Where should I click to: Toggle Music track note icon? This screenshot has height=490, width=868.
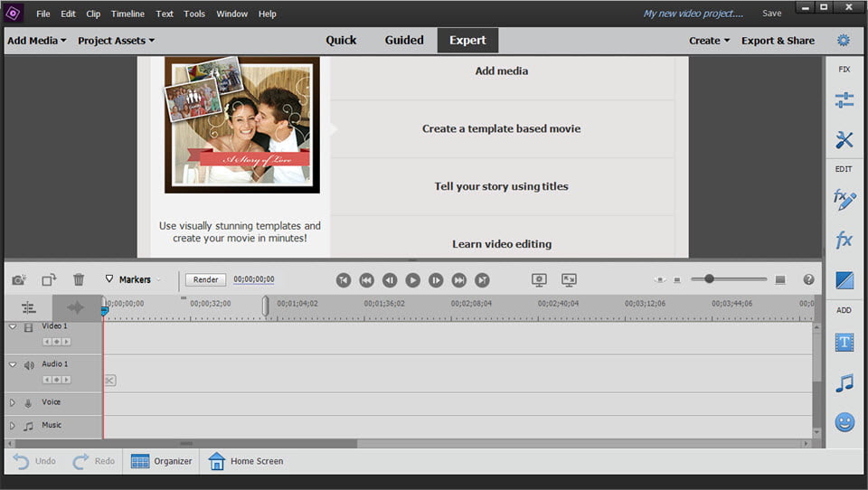29,426
